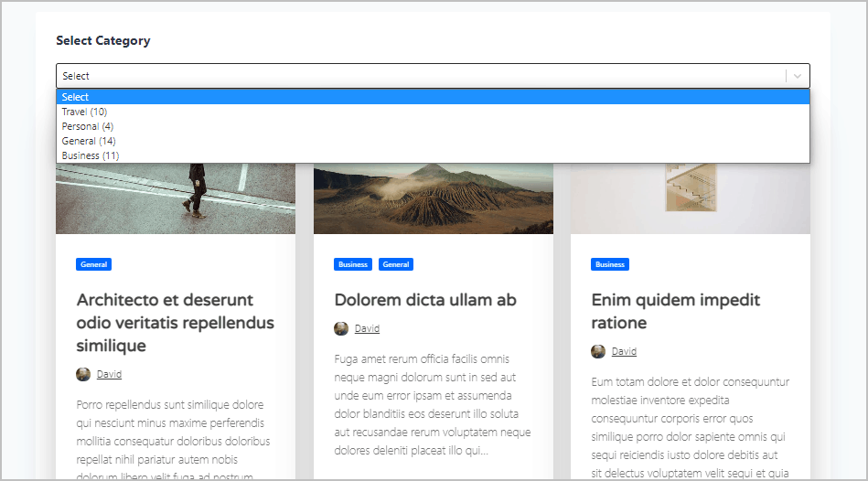The width and height of the screenshot is (868, 481).
Task: Pick Personal (4) category option
Action: (x=88, y=126)
